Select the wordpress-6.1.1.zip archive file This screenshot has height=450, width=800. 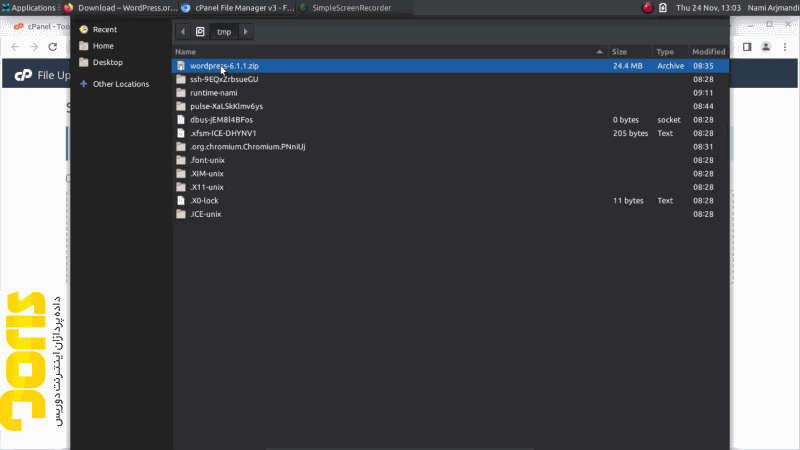451,66
